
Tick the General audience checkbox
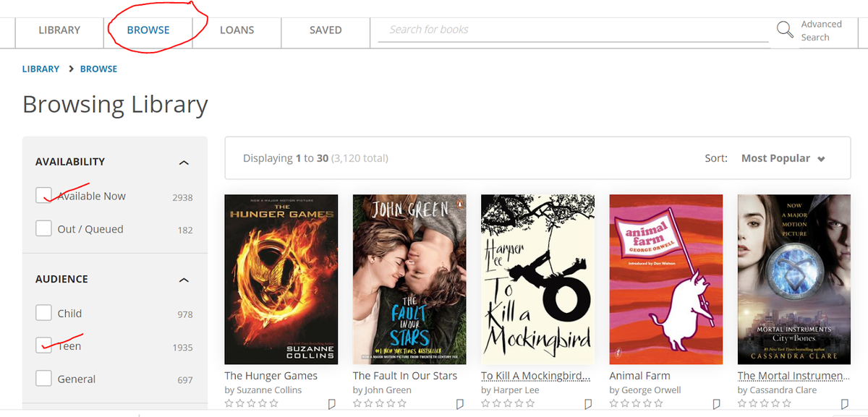click(x=43, y=379)
